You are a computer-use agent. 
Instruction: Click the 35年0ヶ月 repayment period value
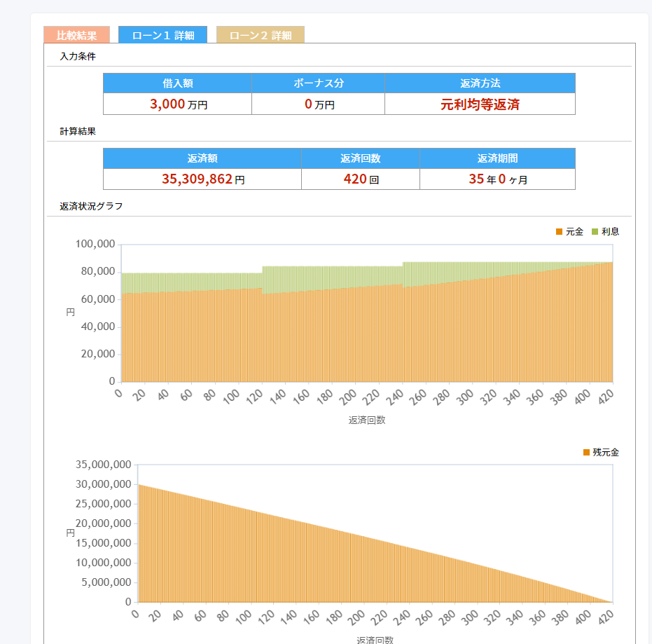tap(497, 179)
